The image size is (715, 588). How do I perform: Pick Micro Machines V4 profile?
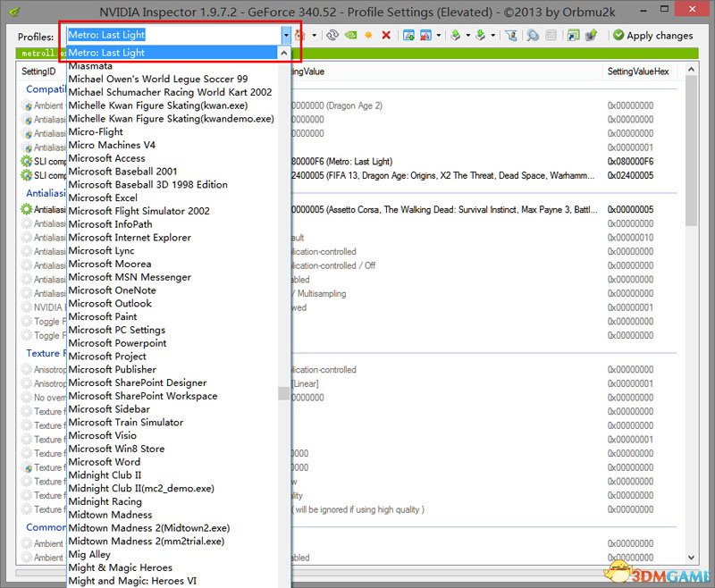point(112,145)
